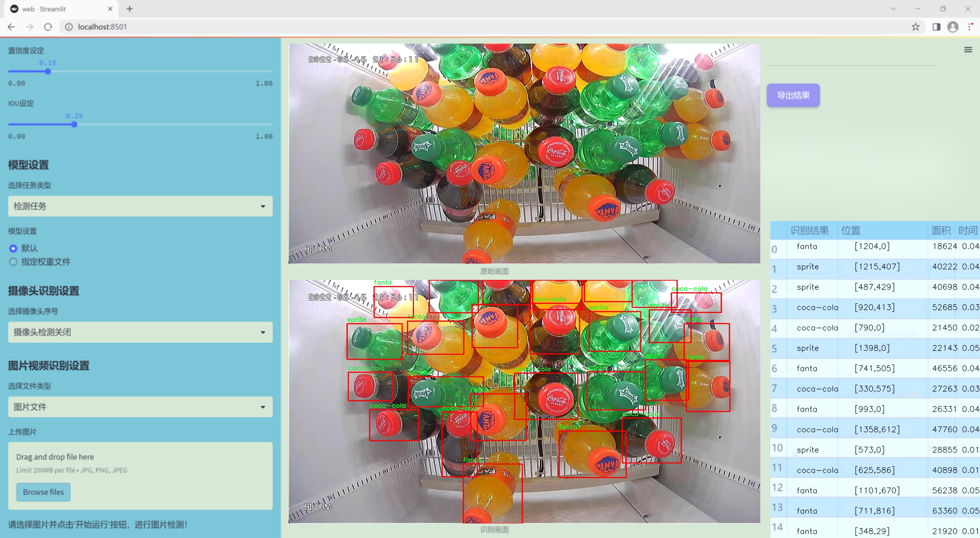Click the 摄像头识别设置 heading

44,291
